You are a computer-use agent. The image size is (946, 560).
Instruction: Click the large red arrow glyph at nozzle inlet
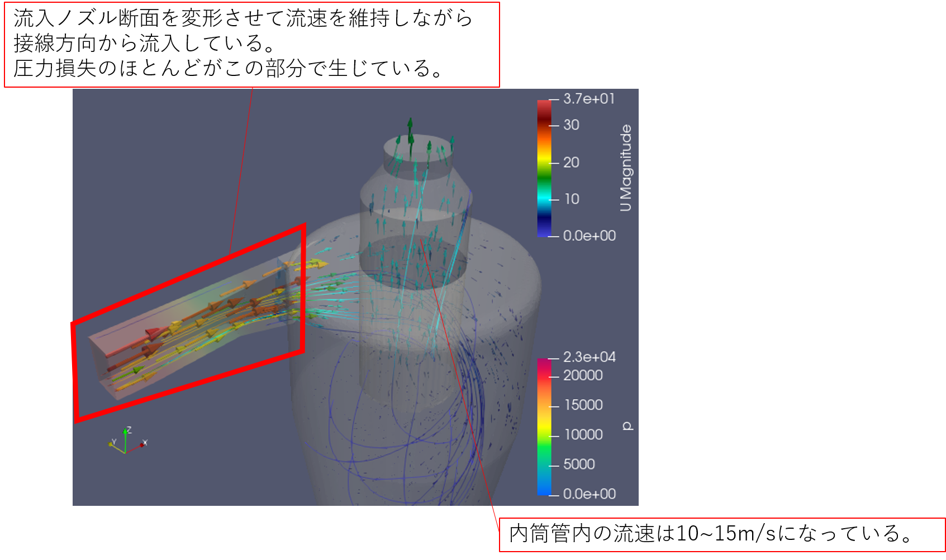[x=152, y=334]
